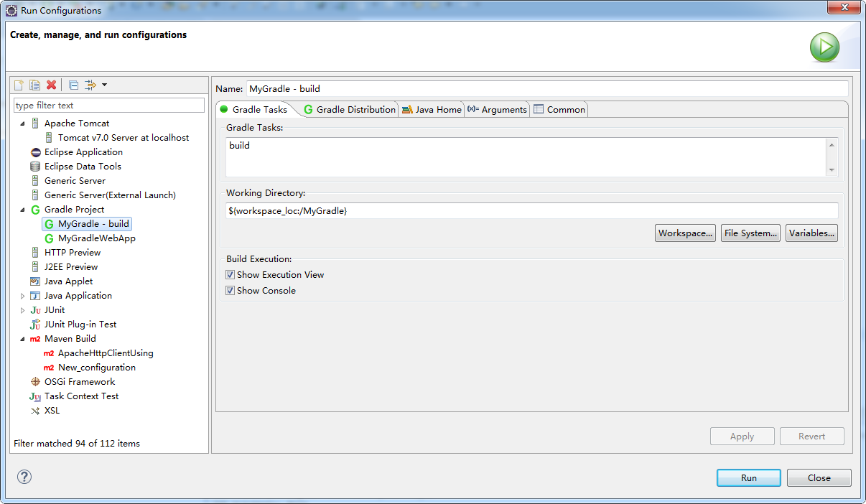Expand the Java Application node
Screen dimensions: 866x504
22,296
